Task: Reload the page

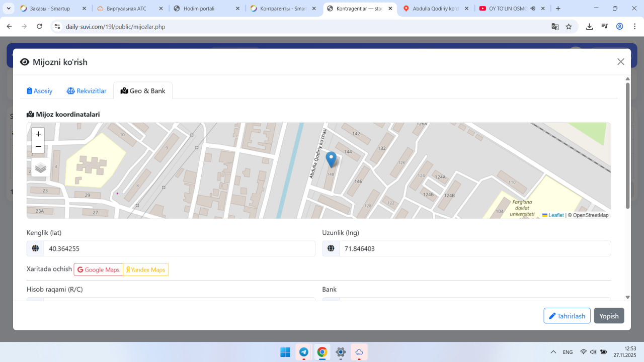Action: click(40, 27)
